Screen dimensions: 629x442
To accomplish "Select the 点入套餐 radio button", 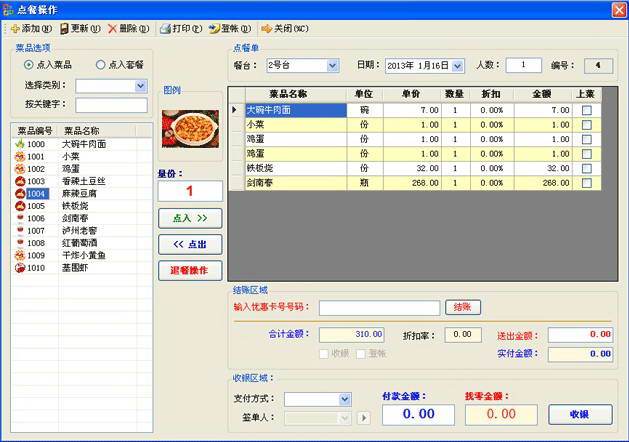I will (100, 65).
